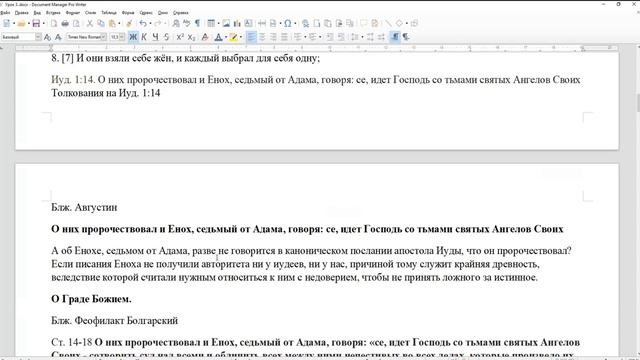Click the Clone Formatting brush icon
Image resolution: width=640 pixels, height=360 pixels.
point(129,24)
